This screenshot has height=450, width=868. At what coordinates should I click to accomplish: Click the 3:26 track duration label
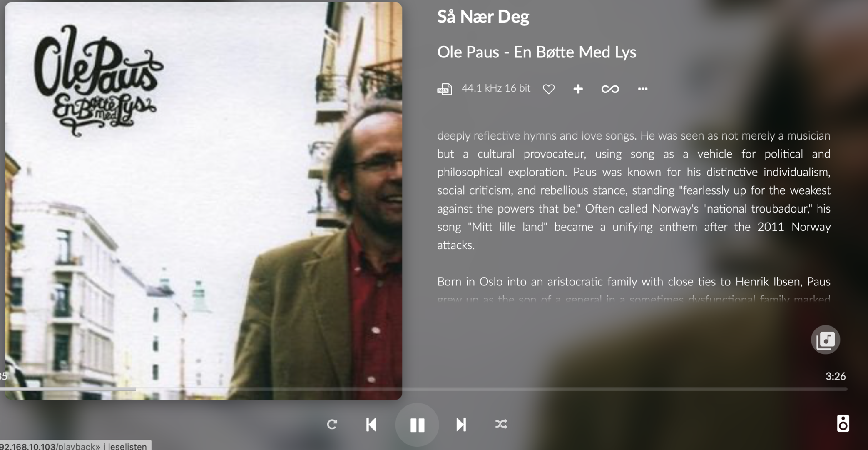[835, 376]
